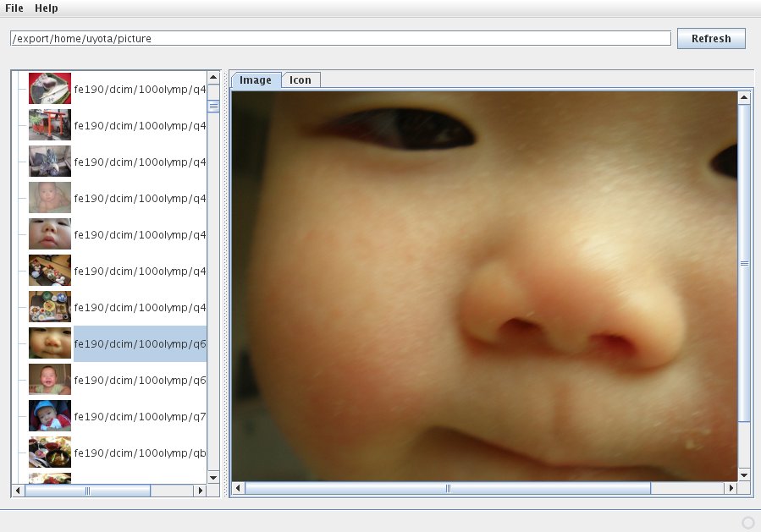The height and width of the screenshot is (532, 761).
Task: Select the fish photo thumbnail
Action: pos(49,88)
